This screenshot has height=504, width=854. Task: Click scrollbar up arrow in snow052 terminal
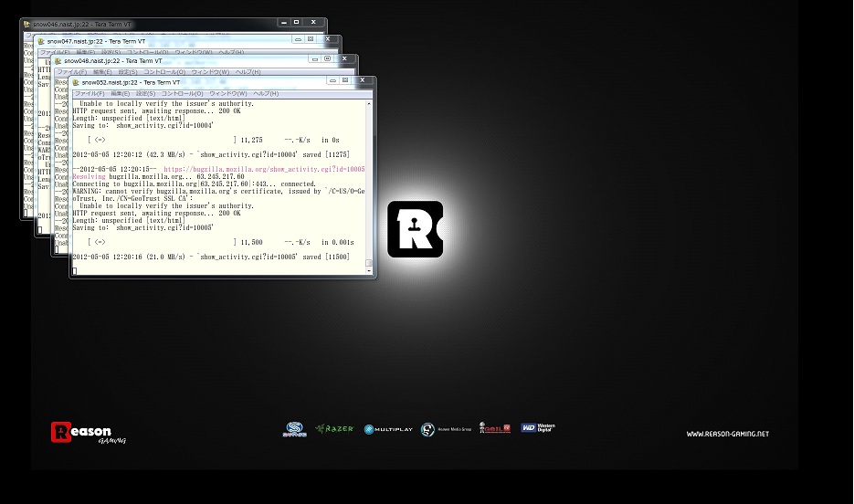[x=369, y=103]
